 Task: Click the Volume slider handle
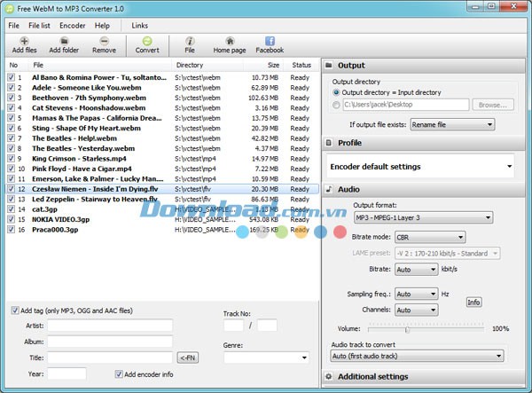point(407,329)
